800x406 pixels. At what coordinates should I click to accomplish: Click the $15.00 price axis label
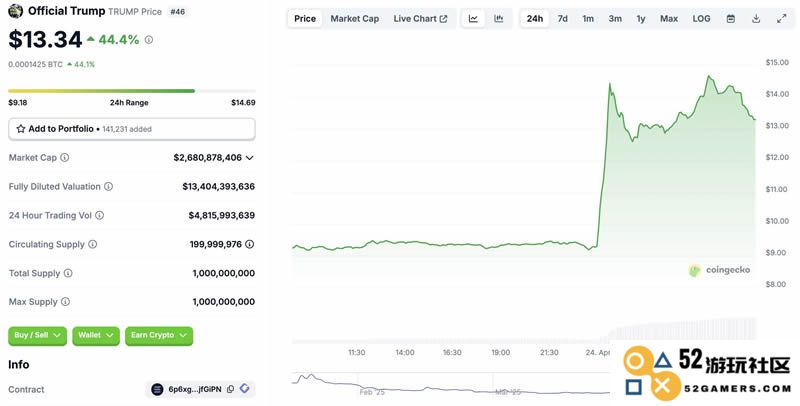pyautogui.click(x=777, y=62)
